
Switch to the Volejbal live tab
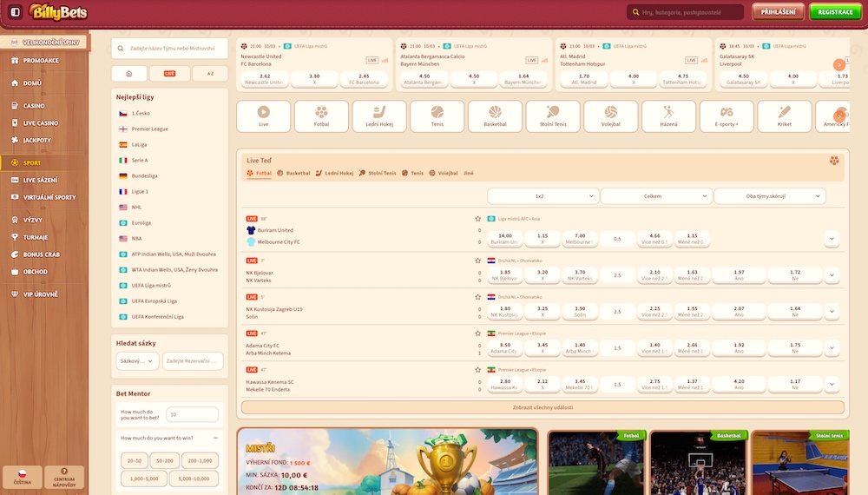[x=444, y=174]
